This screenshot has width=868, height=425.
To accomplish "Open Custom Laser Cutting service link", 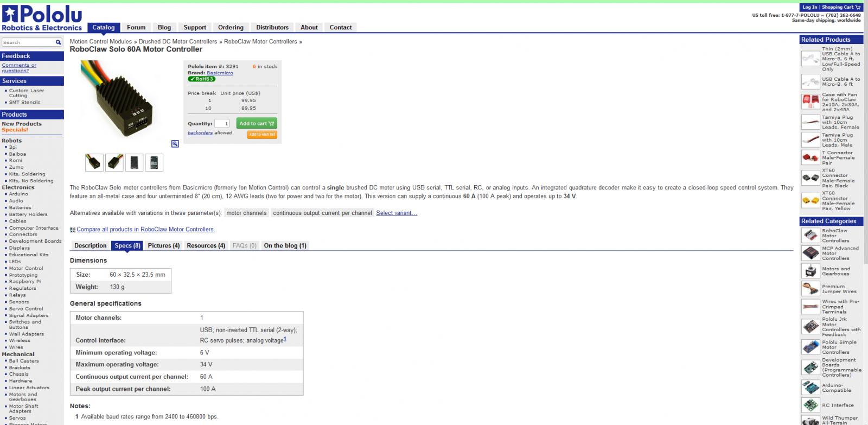I will pyautogui.click(x=26, y=93).
